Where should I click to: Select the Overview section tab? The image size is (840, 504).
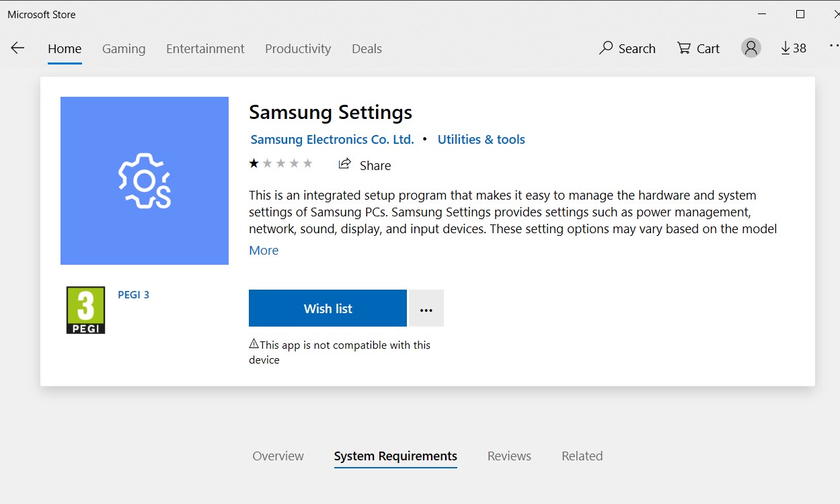(278, 456)
